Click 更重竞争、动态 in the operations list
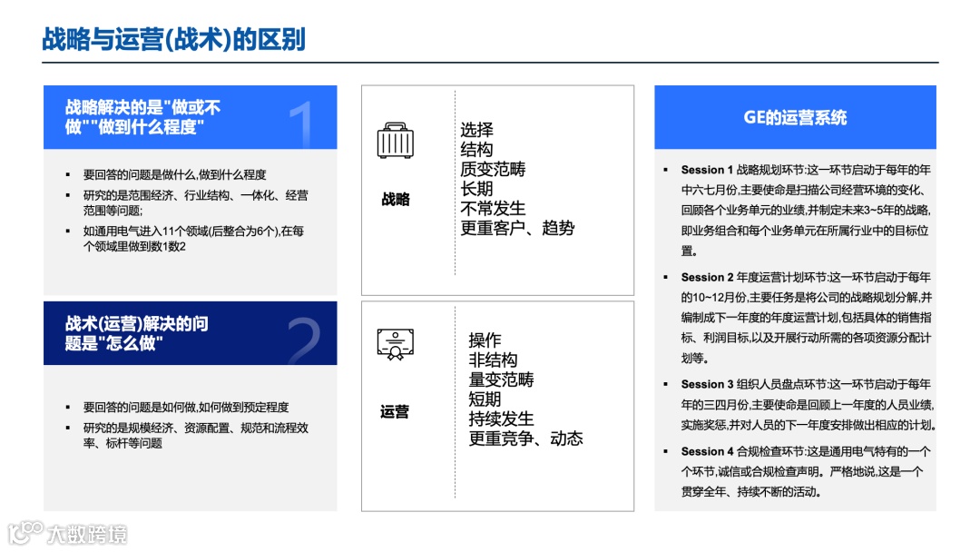980x552 pixels. coord(525,439)
